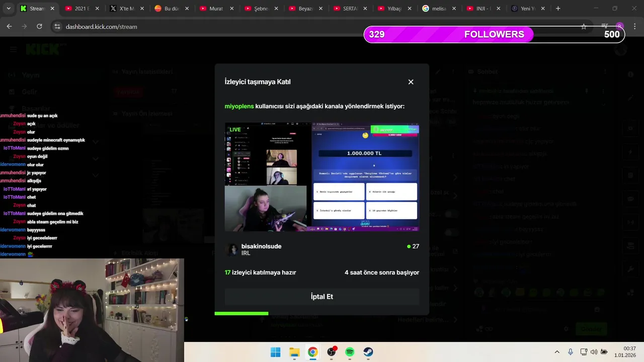
Task: Click the İptal Et button
Action: [322, 297]
